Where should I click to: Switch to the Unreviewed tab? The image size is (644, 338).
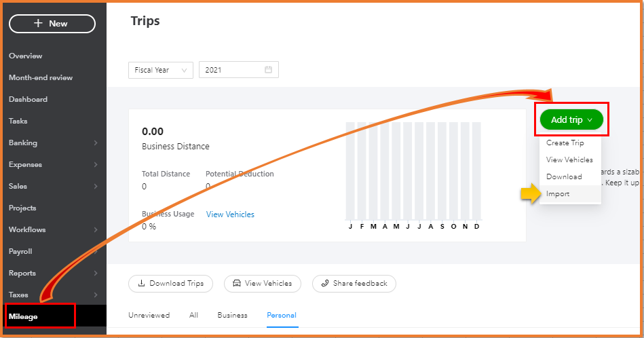pyautogui.click(x=149, y=316)
